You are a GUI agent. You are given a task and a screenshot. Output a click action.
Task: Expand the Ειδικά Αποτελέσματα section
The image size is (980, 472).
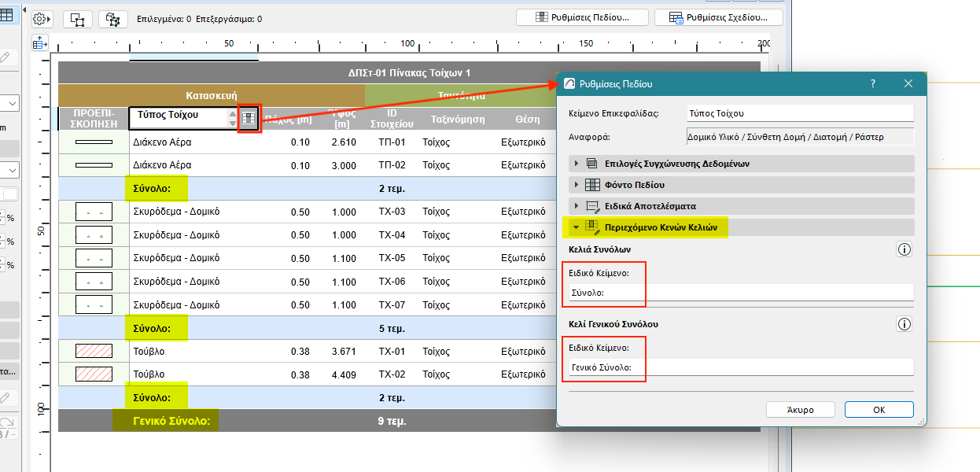pos(741,206)
